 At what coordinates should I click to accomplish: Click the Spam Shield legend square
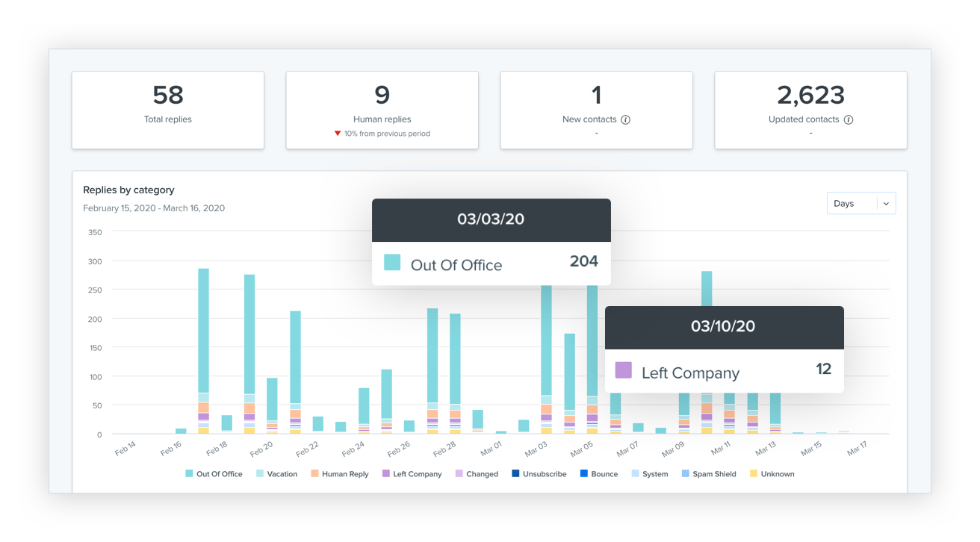click(x=686, y=473)
